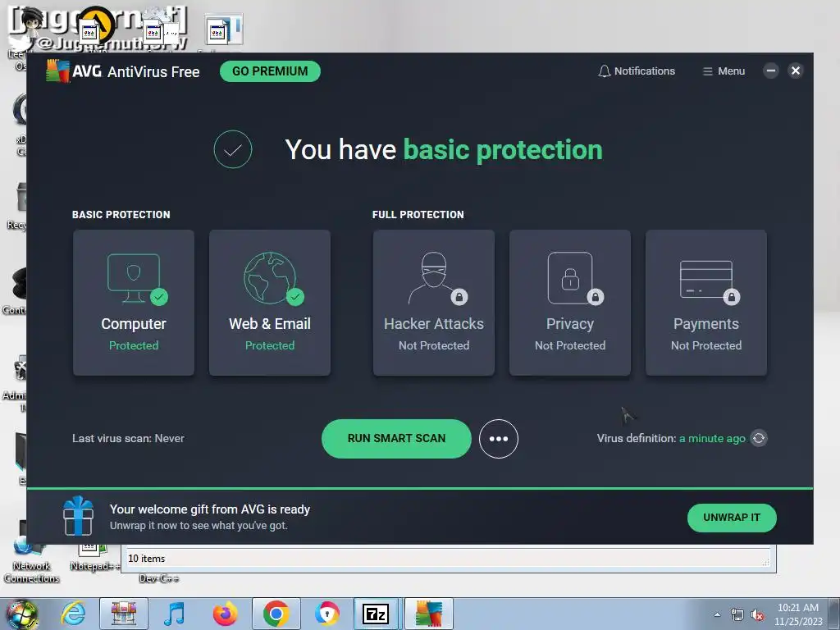The width and height of the screenshot is (840, 630).
Task: Click the 'a minute ago' definition link
Action: [712, 438]
